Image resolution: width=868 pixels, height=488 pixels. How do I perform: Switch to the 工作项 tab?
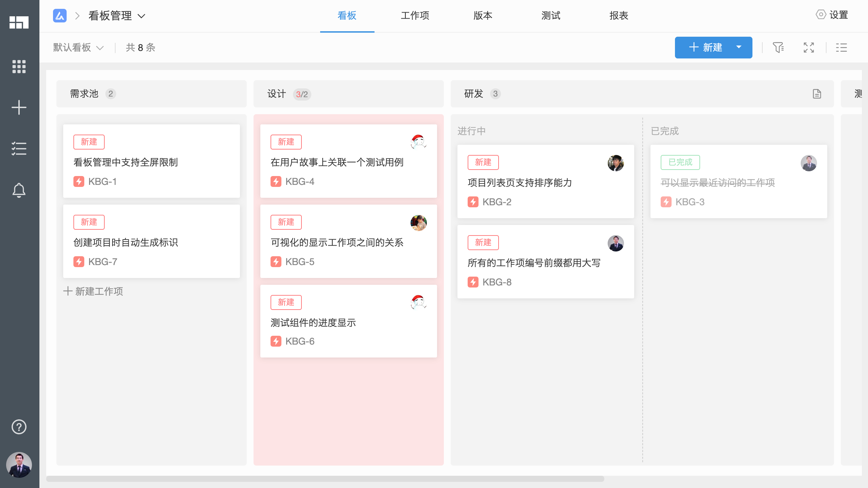pyautogui.click(x=415, y=16)
